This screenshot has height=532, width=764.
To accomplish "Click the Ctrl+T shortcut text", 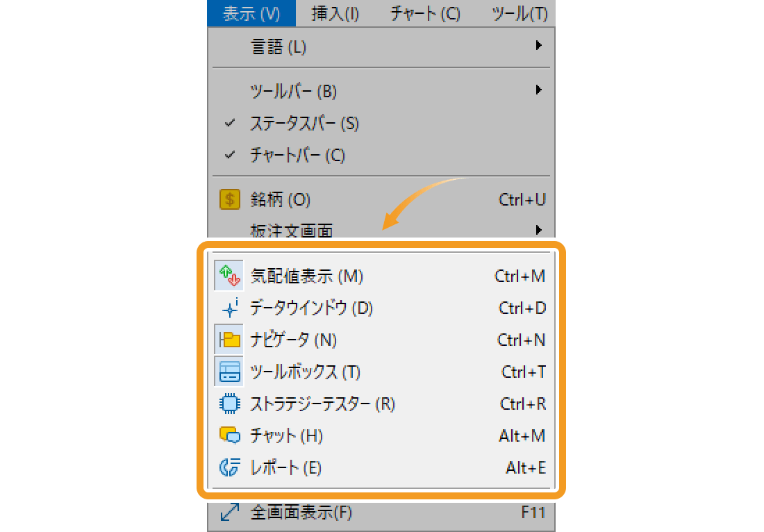I will (x=523, y=372).
